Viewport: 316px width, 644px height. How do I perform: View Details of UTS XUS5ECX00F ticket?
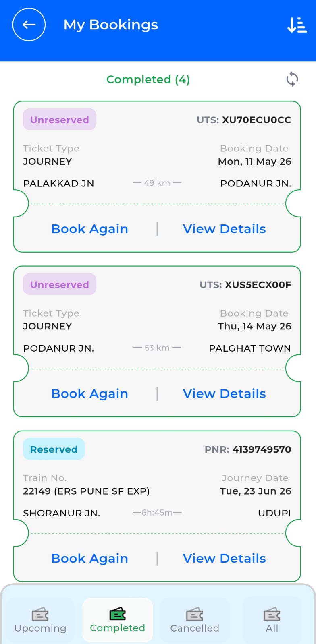coord(225,393)
